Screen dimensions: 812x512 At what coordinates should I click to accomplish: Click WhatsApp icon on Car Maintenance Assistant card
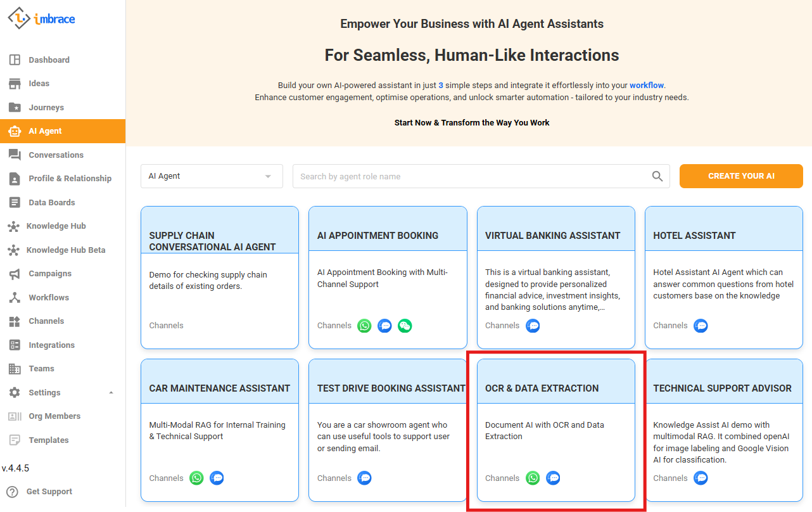196,478
